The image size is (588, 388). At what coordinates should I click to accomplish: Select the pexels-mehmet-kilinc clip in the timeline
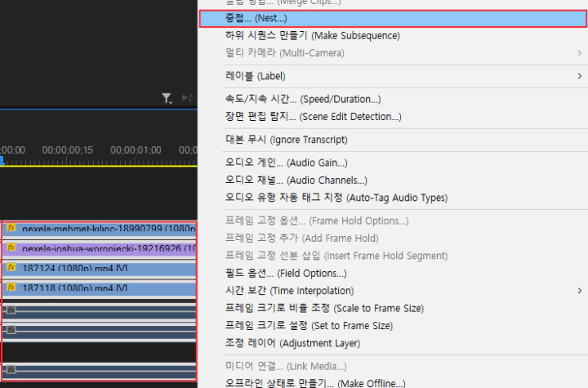click(100, 228)
